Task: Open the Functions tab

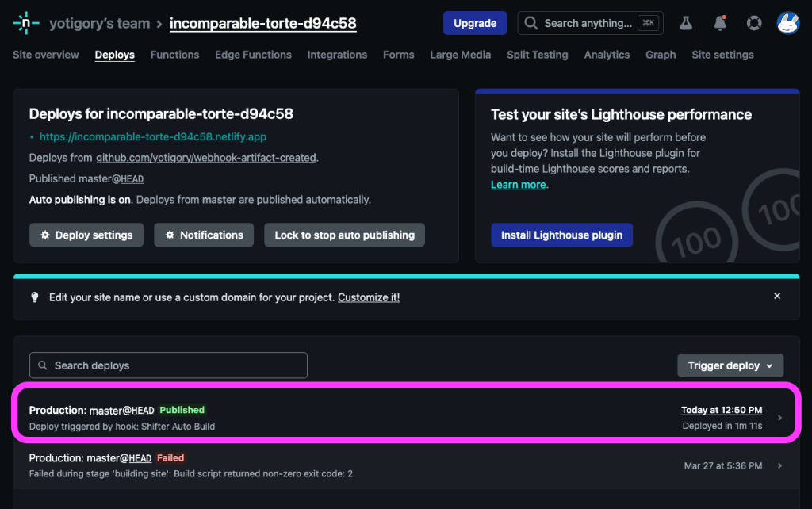Action: point(174,55)
